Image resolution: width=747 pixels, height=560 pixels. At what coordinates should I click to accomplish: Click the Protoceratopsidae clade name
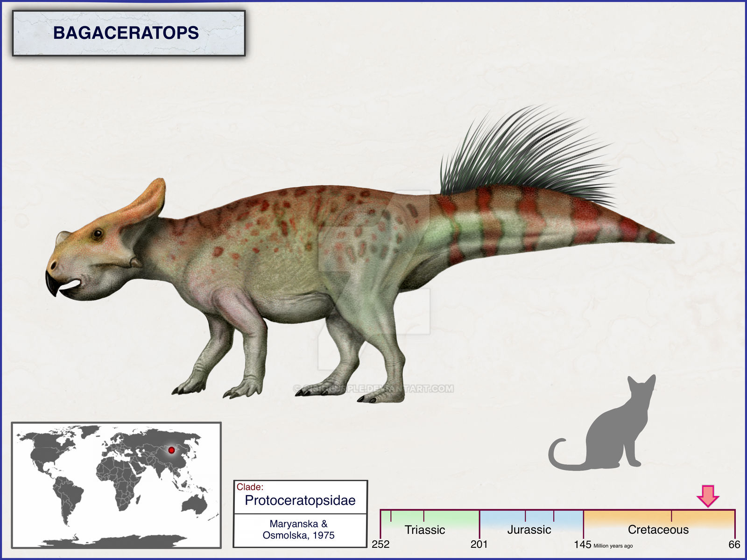[x=300, y=500]
